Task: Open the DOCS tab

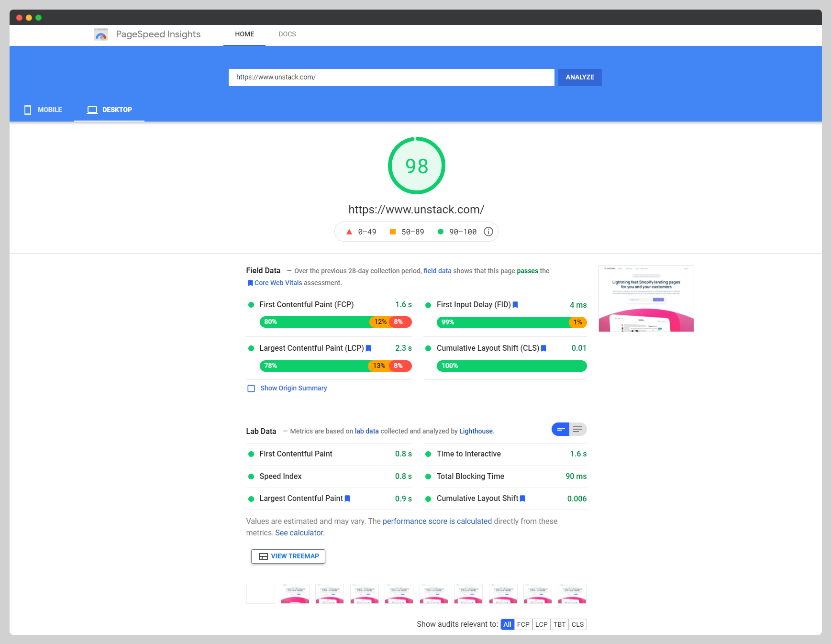Action: tap(287, 34)
